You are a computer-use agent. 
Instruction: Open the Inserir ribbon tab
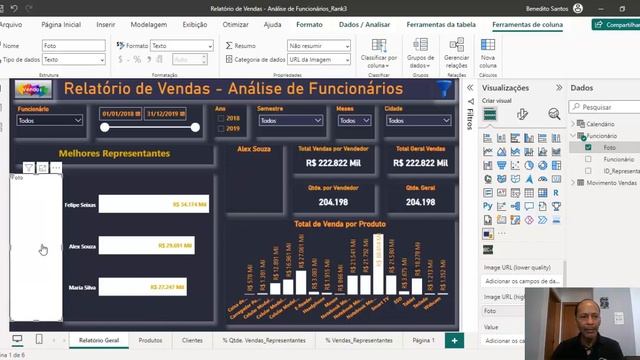coord(106,24)
